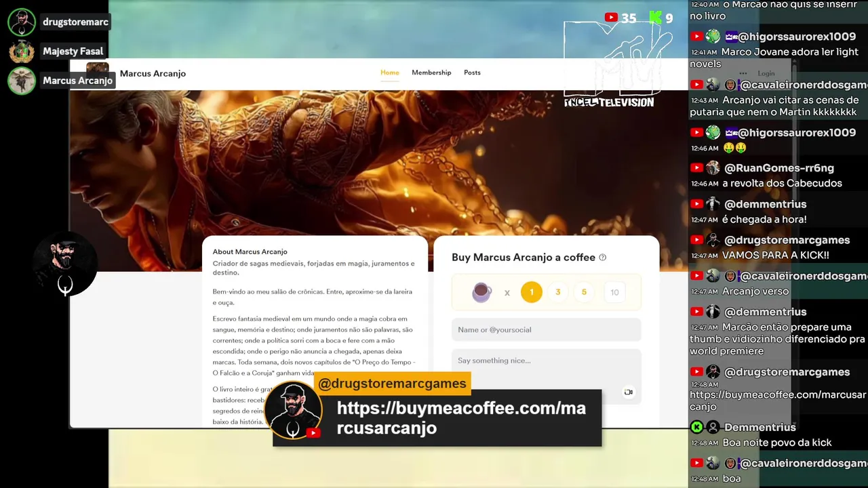Click the Marcus Arcanjo voice name label

78,81
